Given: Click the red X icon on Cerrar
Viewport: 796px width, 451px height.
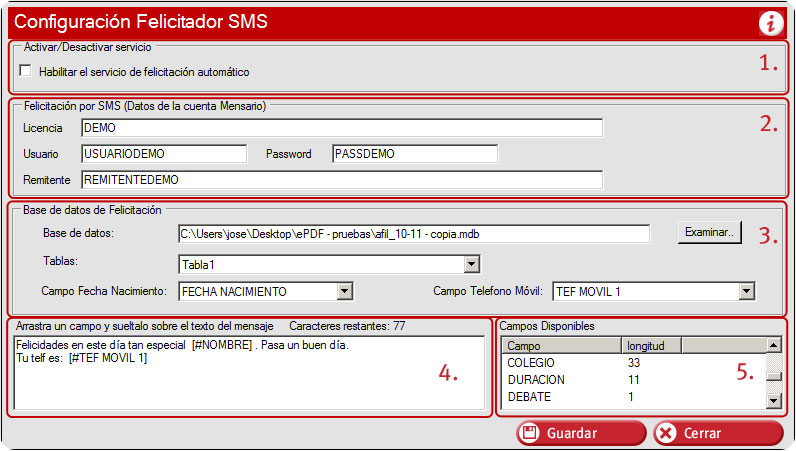Looking at the screenshot, I should tap(669, 433).
